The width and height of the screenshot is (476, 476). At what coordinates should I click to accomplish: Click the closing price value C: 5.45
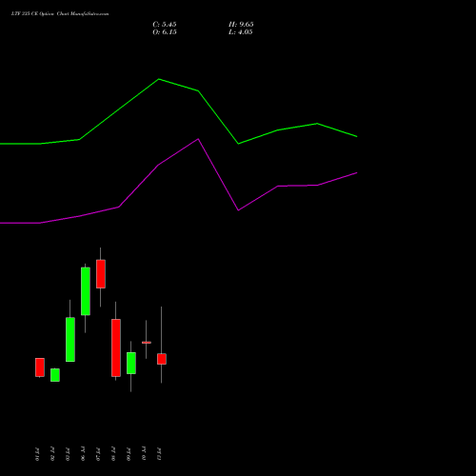[165, 25]
